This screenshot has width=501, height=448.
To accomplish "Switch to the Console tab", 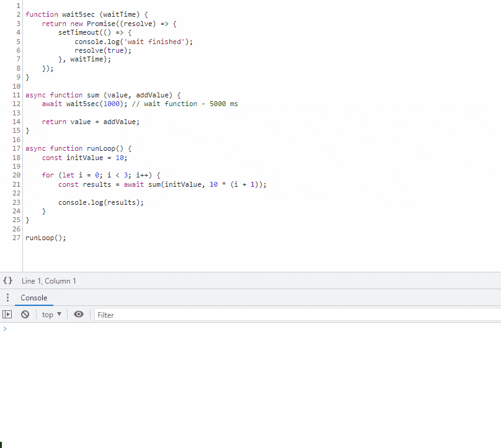I will (33, 298).
